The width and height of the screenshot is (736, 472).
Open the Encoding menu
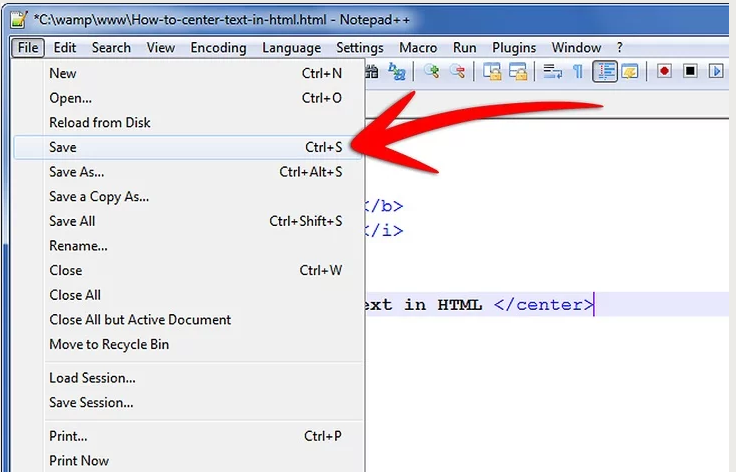(218, 47)
